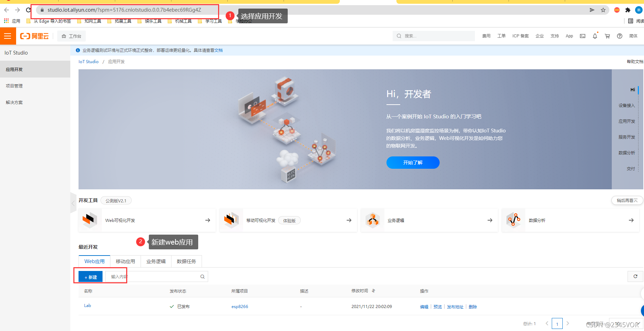Open the 数据分析 card arrow

(631, 220)
